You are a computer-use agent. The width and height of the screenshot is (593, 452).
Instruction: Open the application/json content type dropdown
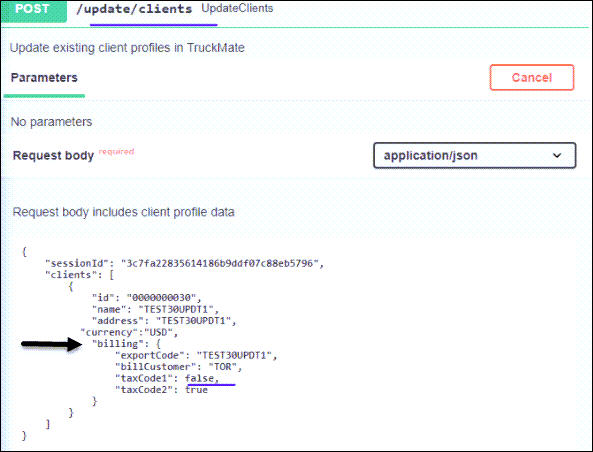475,155
